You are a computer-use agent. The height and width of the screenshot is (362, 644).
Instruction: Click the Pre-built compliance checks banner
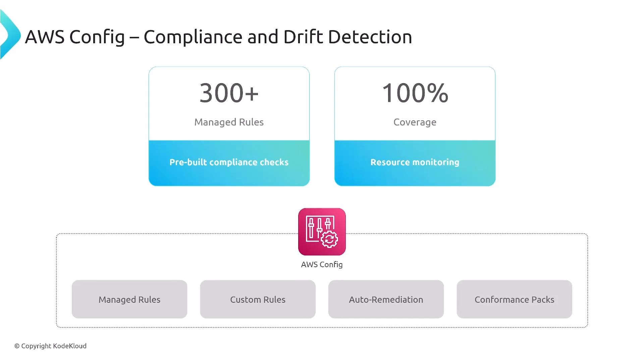coord(229,163)
